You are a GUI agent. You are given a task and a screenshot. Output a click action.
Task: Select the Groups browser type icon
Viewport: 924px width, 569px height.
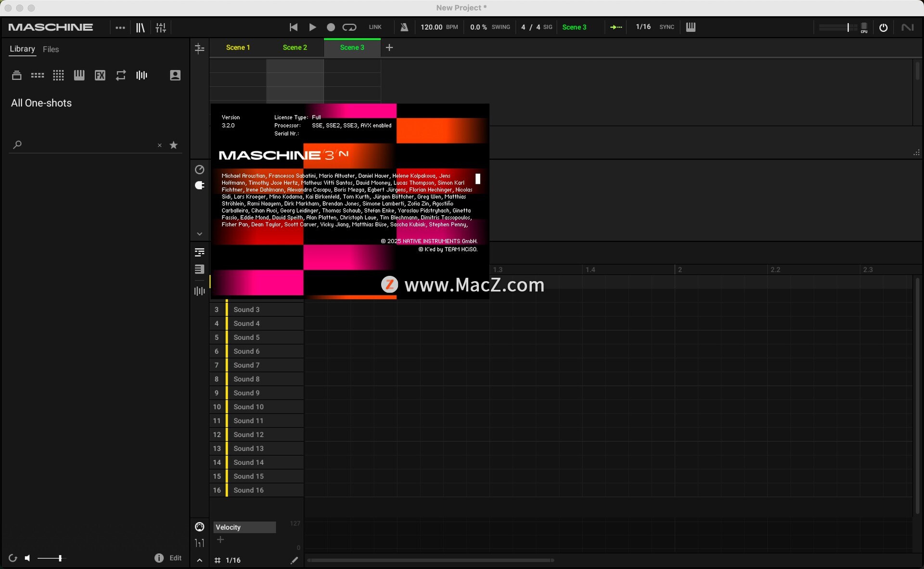click(x=38, y=75)
